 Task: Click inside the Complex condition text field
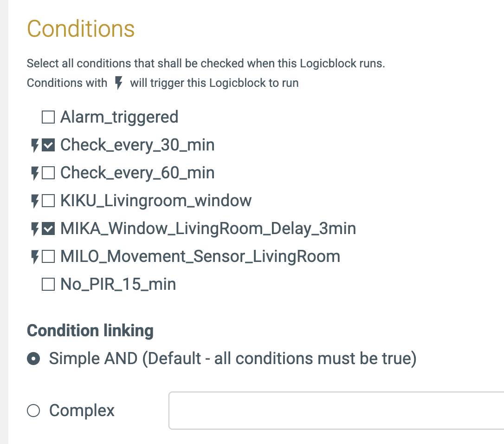[336, 411]
